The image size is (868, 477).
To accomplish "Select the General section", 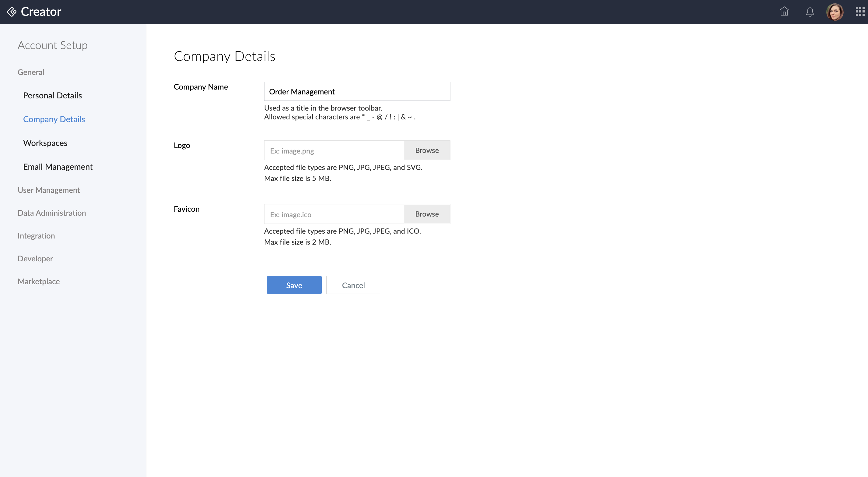I will pyautogui.click(x=31, y=72).
